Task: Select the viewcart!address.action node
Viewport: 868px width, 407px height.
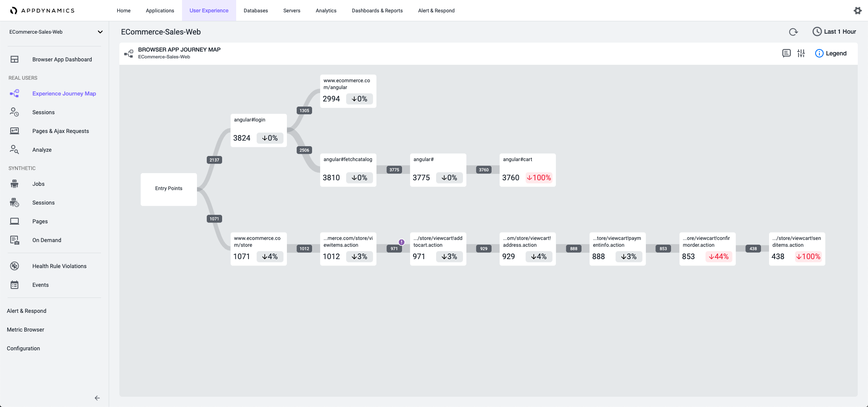Action: (527, 249)
